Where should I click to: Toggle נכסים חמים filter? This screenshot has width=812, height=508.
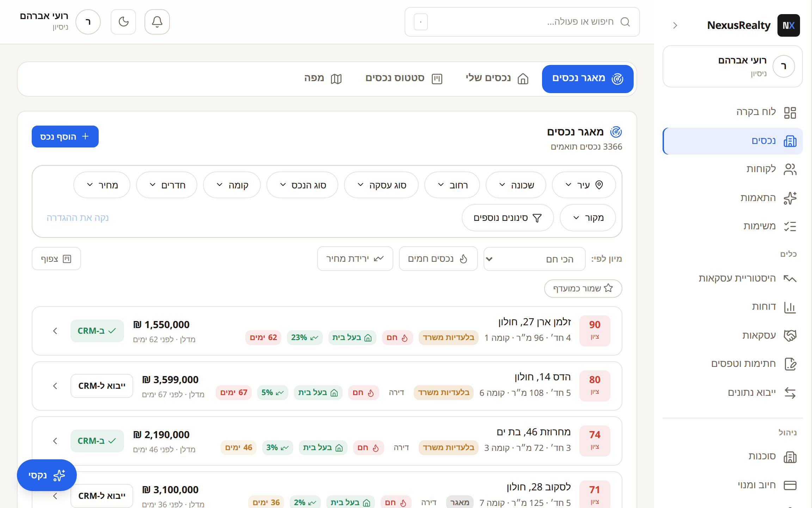(x=438, y=259)
